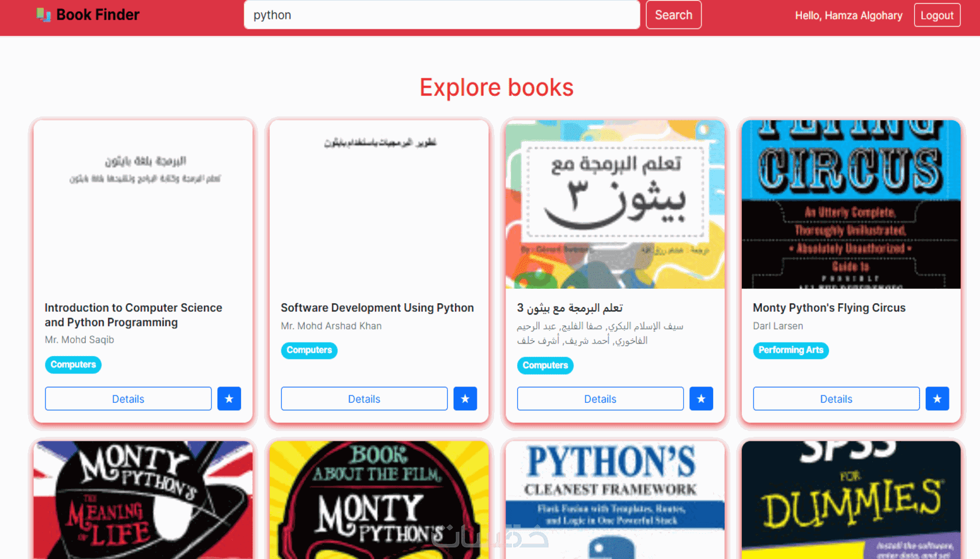Star Monty Python's Flying Circus book

coord(937,399)
